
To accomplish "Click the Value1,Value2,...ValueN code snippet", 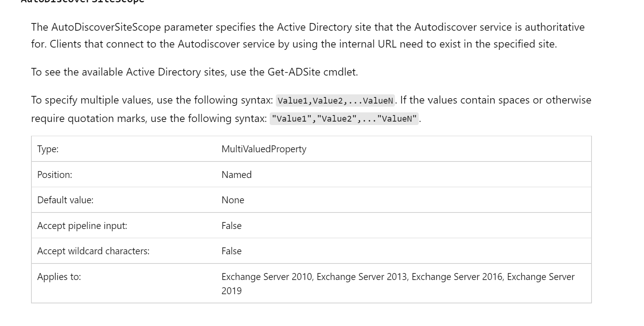I will 335,100.
